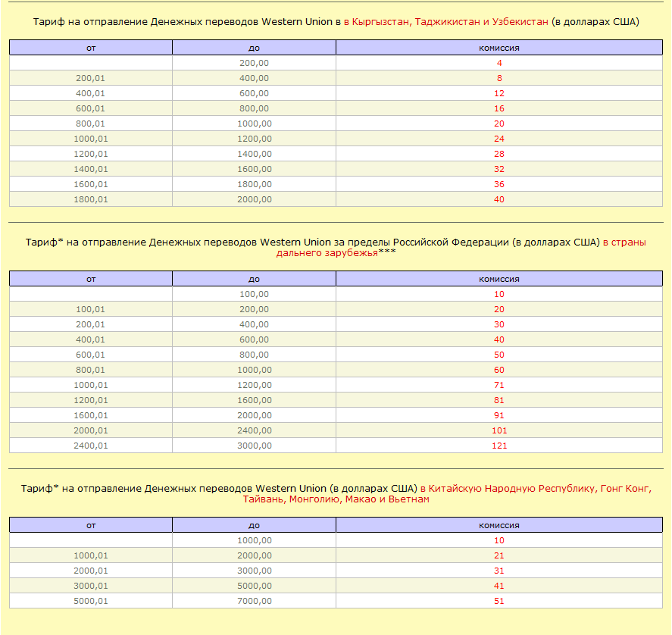
Task: Select the commission value "30"
Action: click(499, 324)
